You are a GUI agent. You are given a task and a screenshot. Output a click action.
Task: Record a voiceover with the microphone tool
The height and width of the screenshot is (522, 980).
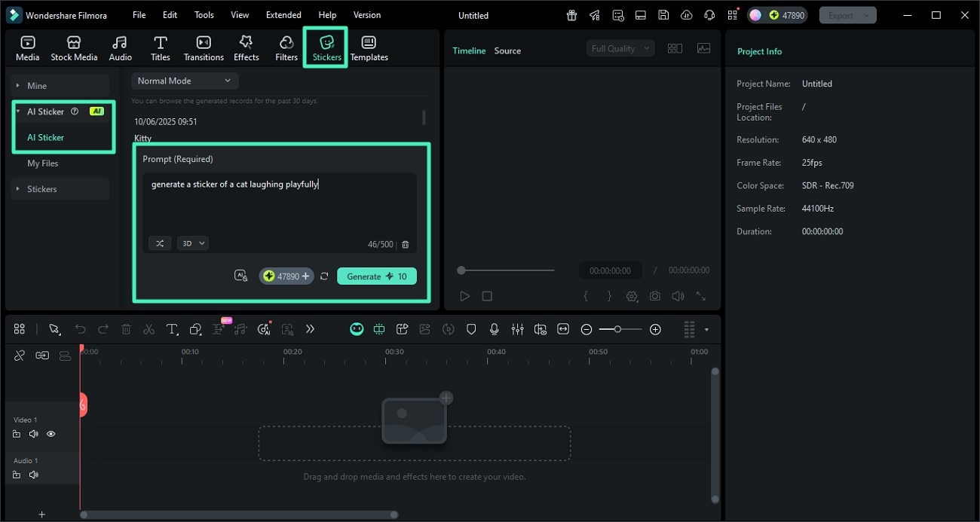[x=495, y=329]
